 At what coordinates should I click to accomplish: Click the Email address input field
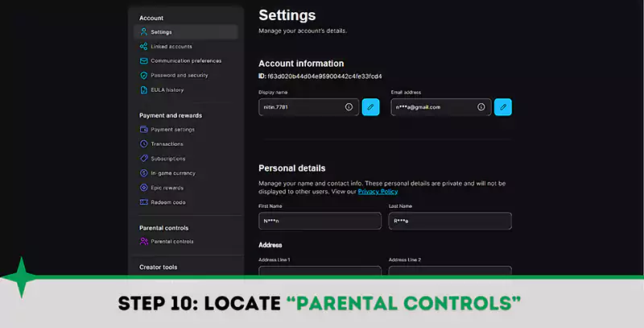[441, 107]
